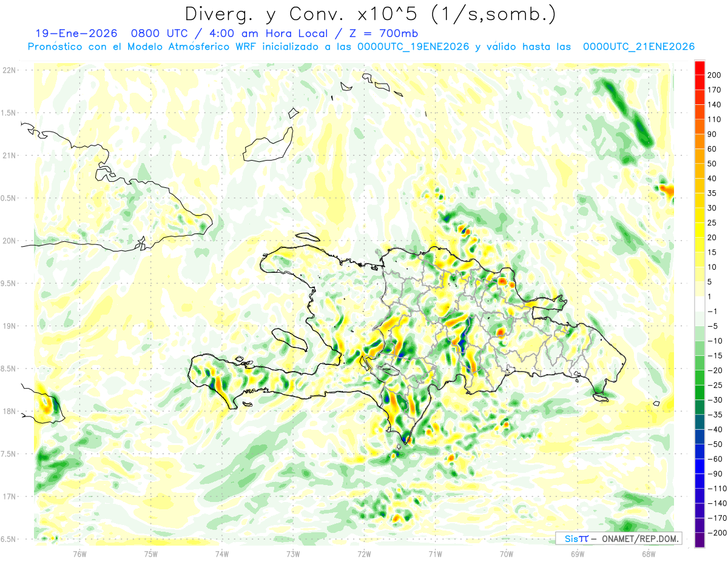Image resolution: width=728 pixels, height=562 pixels.
Task: Click the '72W' longitude label
Action: click(365, 553)
